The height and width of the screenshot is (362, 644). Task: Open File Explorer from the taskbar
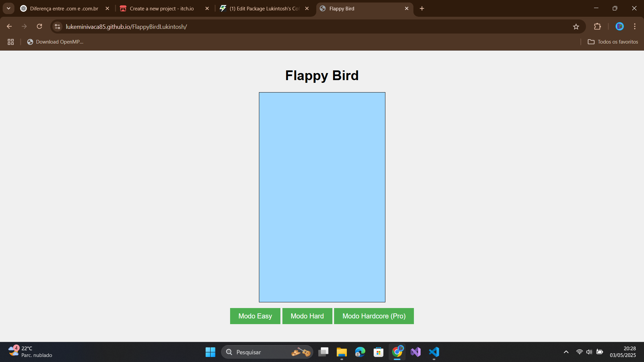341,352
